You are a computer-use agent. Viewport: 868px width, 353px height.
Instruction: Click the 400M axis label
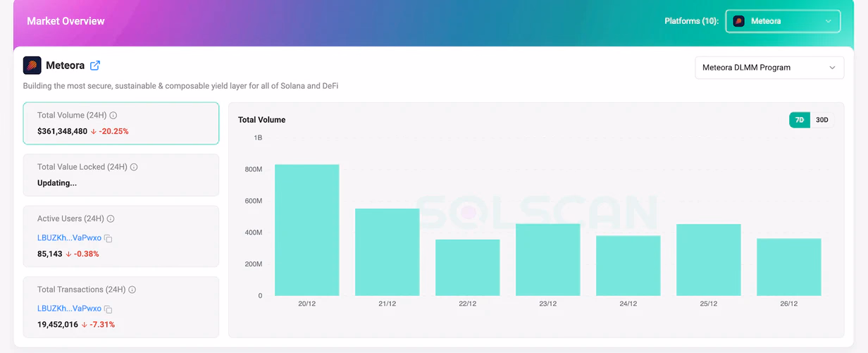[x=254, y=233]
